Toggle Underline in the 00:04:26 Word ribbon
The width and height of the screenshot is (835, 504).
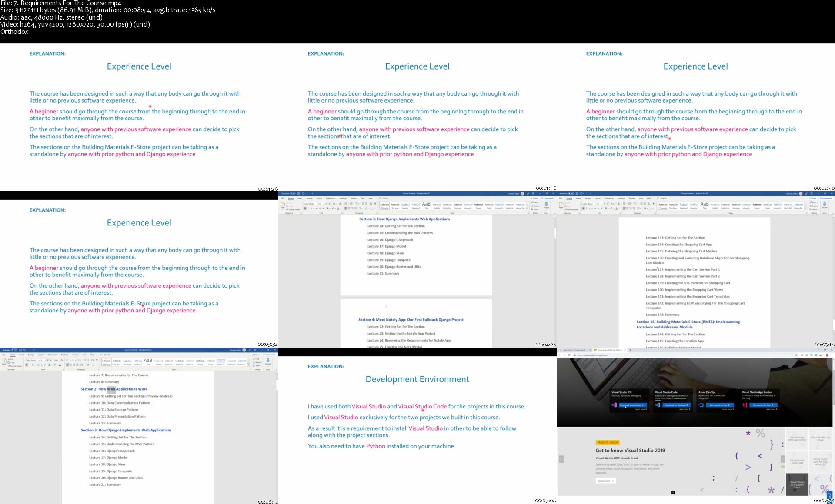311,209
